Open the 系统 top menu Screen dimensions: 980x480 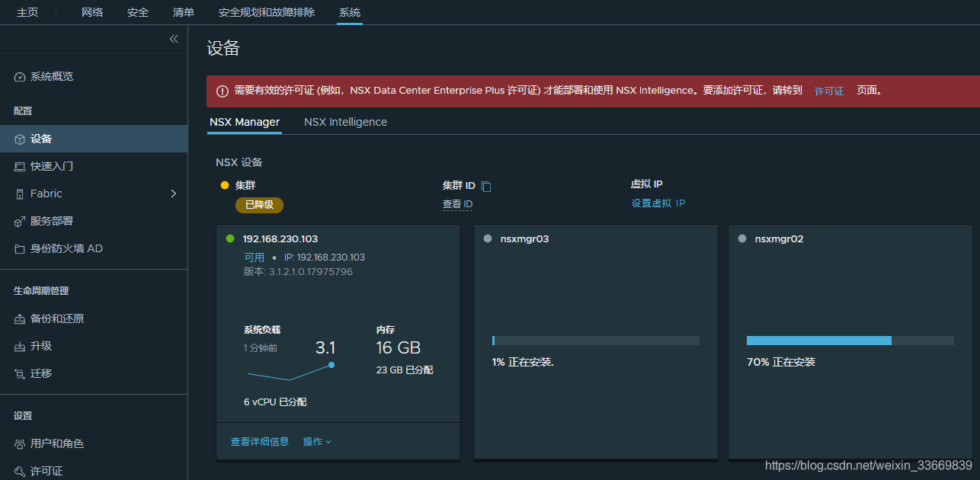click(350, 12)
